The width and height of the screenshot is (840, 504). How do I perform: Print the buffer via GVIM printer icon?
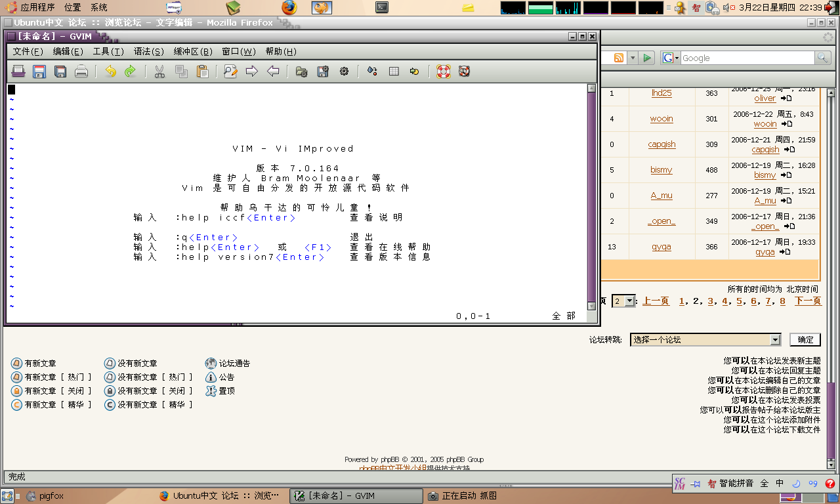(x=81, y=72)
